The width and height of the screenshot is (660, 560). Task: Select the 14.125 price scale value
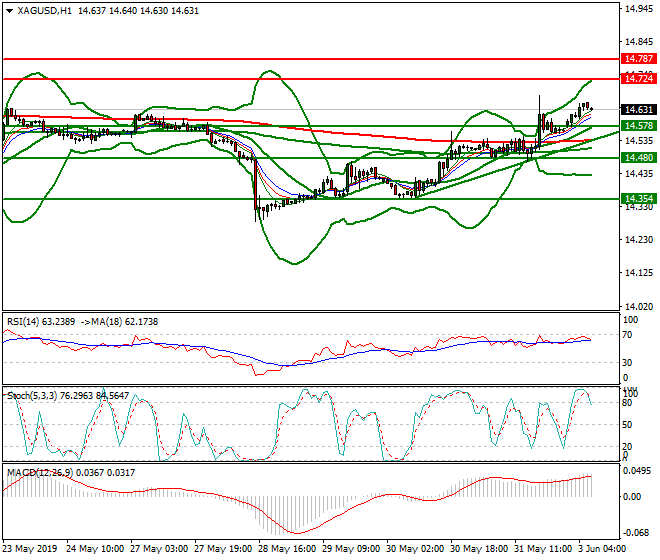pyautogui.click(x=639, y=273)
